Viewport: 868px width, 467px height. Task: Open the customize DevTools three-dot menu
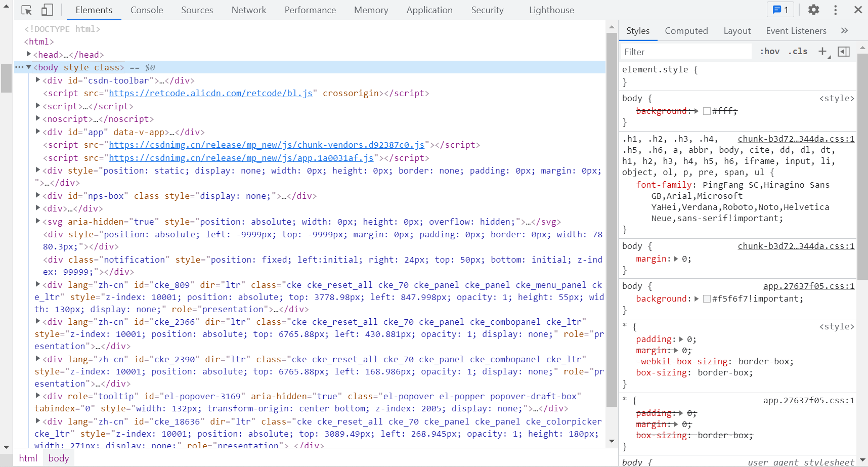point(836,10)
